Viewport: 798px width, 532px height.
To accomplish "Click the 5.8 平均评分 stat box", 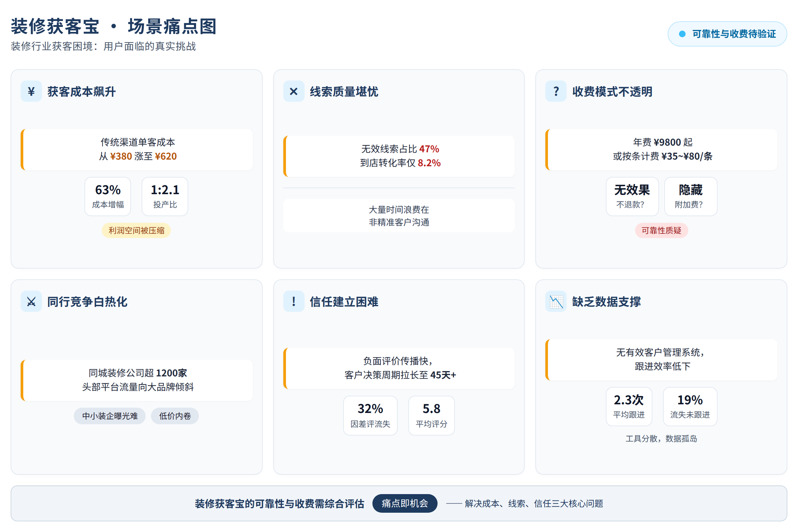I will 431,416.
